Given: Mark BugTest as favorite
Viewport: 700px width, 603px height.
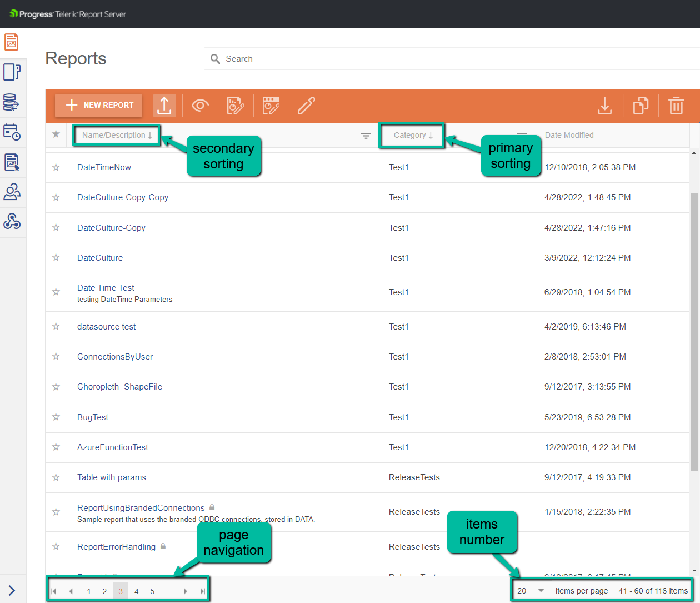Looking at the screenshot, I should tap(56, 416).
